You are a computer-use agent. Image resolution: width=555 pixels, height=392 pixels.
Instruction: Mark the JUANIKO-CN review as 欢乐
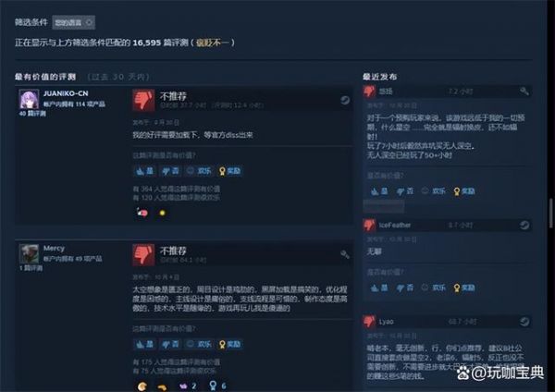[199, 171]
